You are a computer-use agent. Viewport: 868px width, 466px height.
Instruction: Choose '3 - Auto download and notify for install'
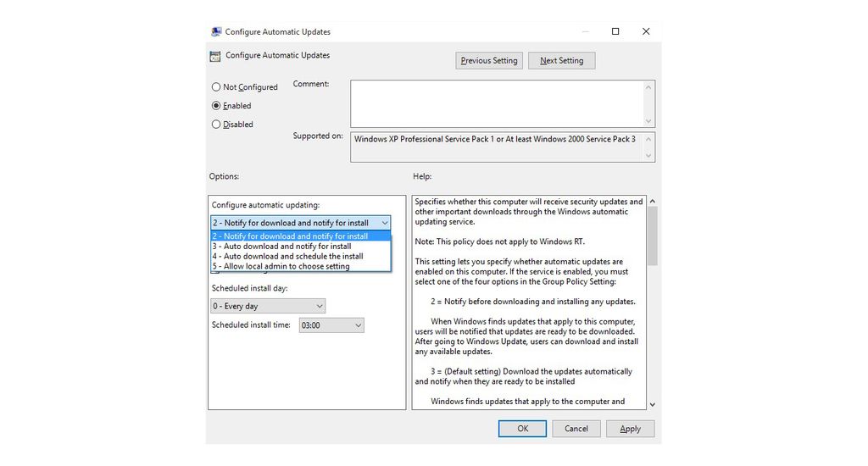301,247
